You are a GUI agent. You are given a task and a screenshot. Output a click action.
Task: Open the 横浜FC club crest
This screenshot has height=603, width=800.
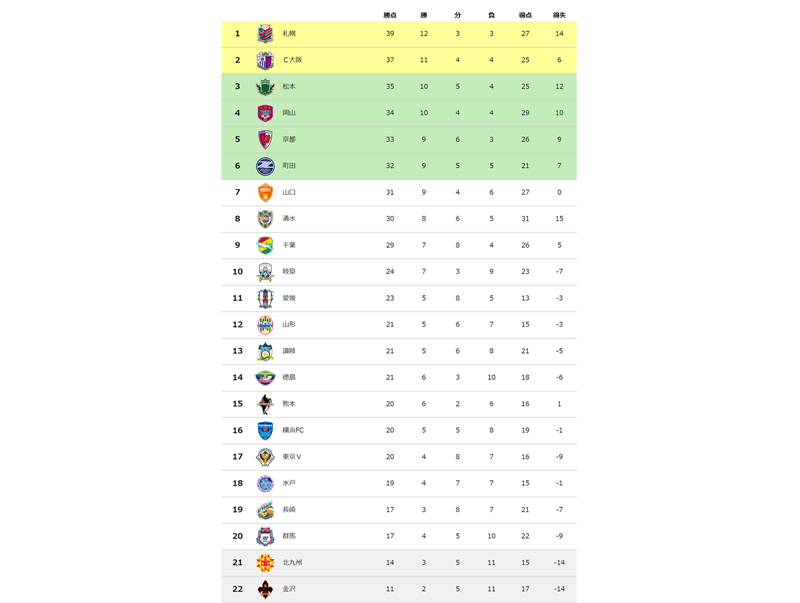[x=265, y=430]
